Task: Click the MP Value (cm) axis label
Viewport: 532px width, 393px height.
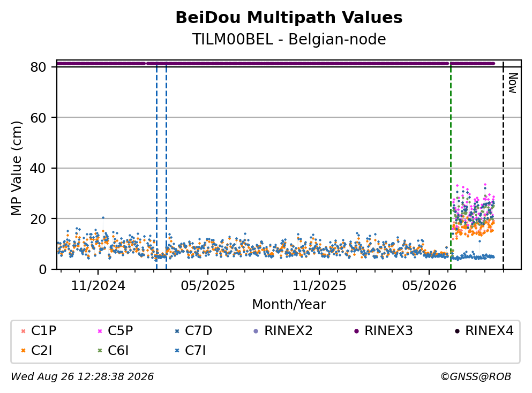Action: (16, 168)
